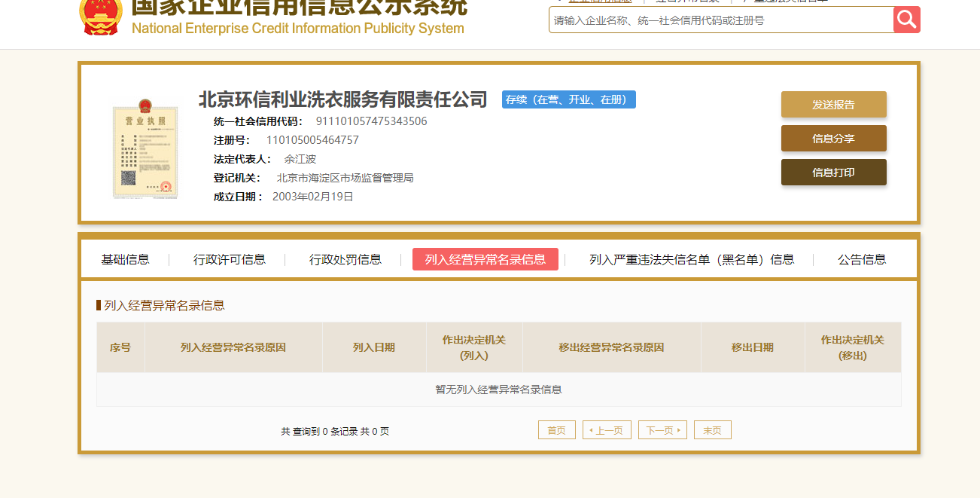Click establishment date 2003年02月19日
This screenshot has height=498, width=980.
pyautogui.click(x=313, y=197)
